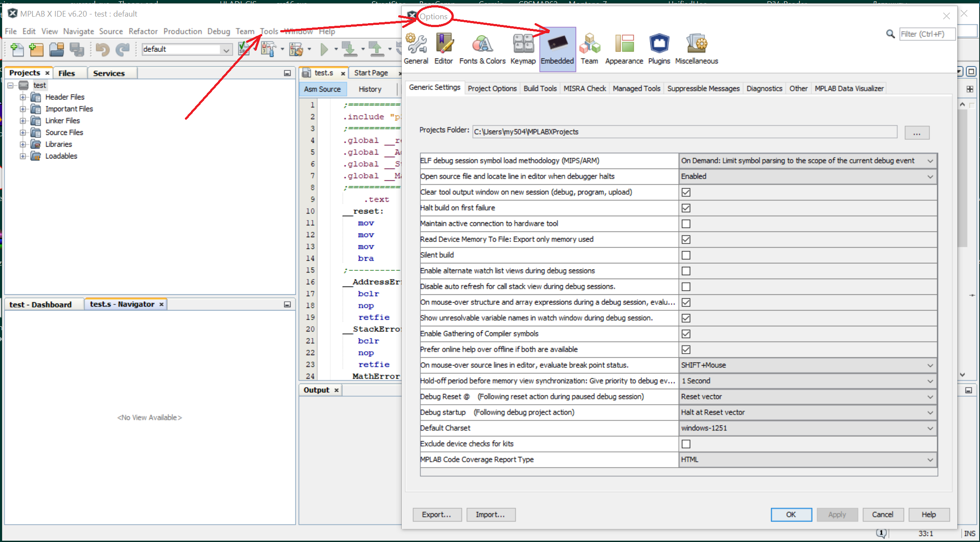Toggle Enable Gathering of Compiler symbols
980x542 pixels.
tap(686, 334)
